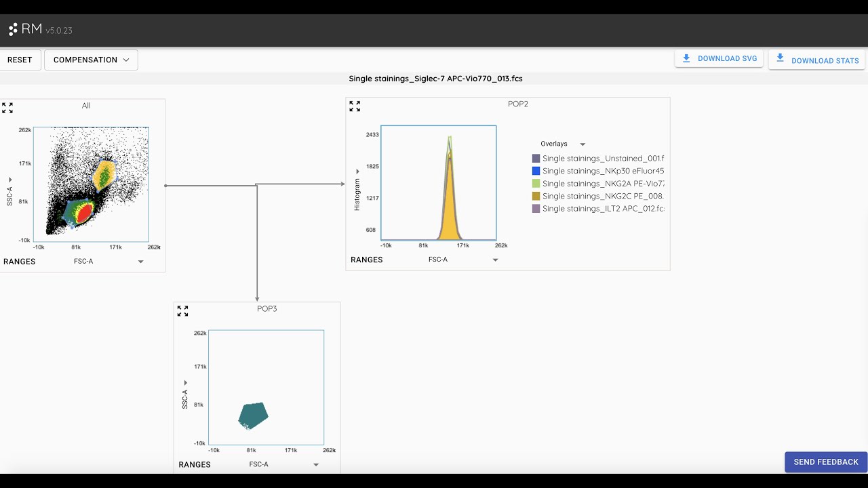Select Single stainings_NKp30 overlay label
This screenshot has height=488, width=868.
[604, 171]
